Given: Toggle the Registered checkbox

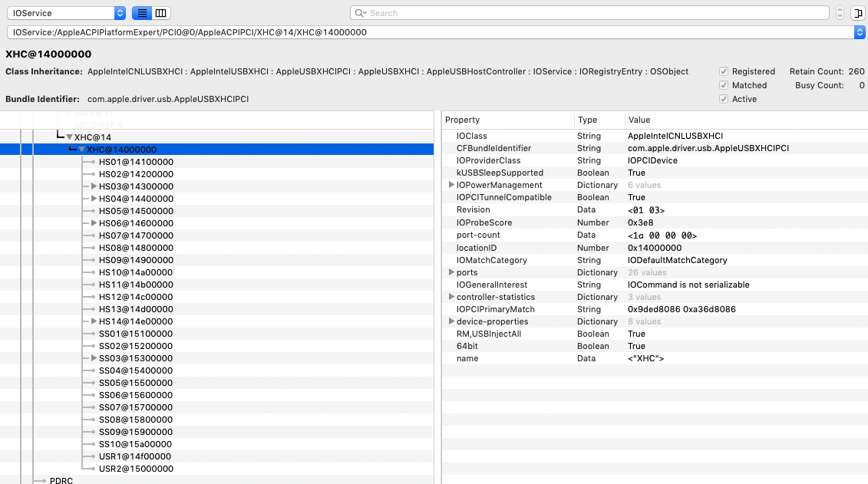Looking at the screenshot, I should pos(724,71).
